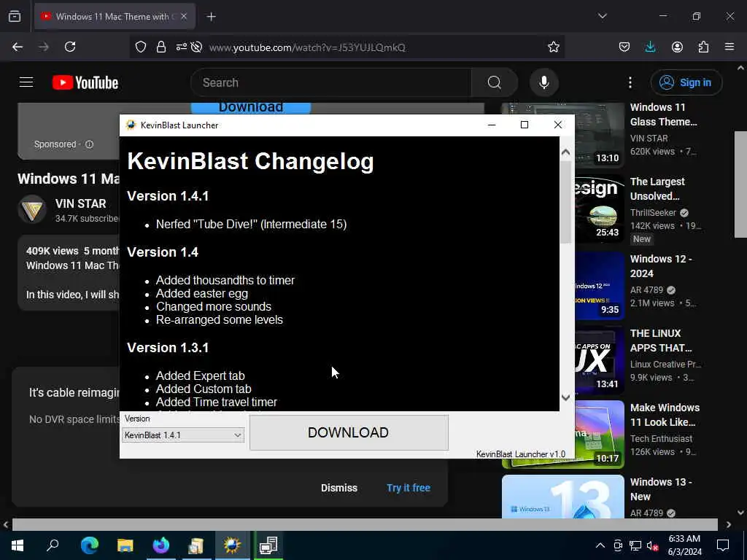The width and height of the screenshot is (747, 560).
Task: Click "Version 1.4.1" changelog heading
Action: click(168, 195)
